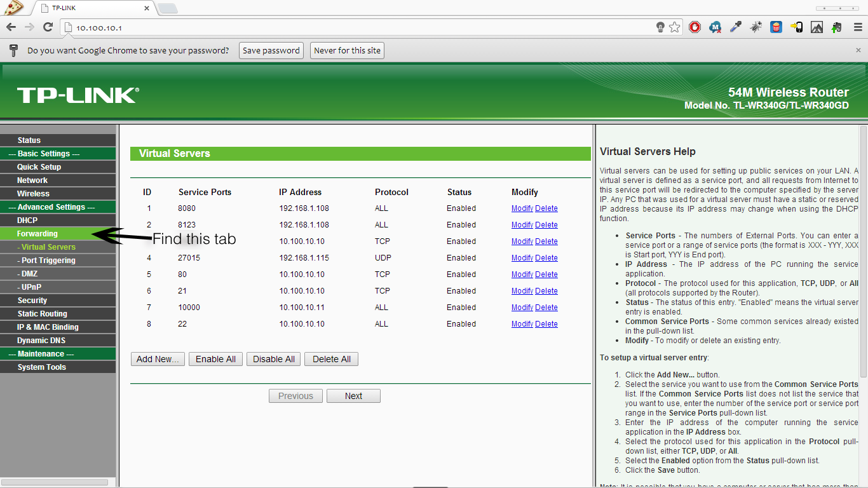The image size is (868, 488).
Task: Delete the port 27015 UDP entry
Action: [x=546, y=258]
